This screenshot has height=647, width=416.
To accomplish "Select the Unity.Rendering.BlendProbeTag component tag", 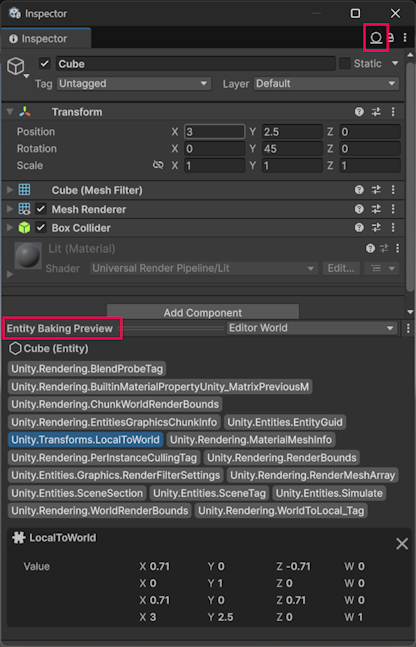I will [87, 369].
